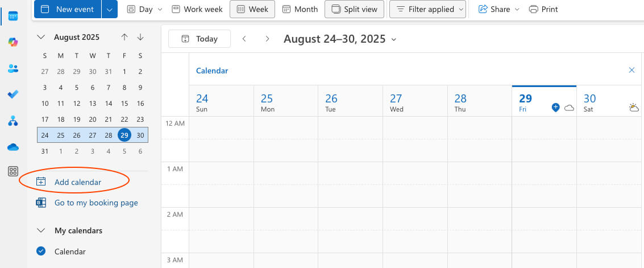Toggle the Split view button
This screenshot has width=644, height=268.
354,9
